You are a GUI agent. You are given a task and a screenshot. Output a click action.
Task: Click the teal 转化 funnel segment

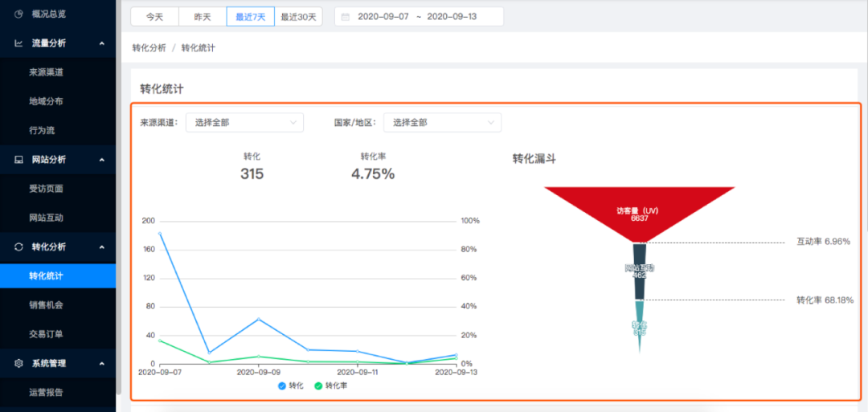tap(640, 328)
